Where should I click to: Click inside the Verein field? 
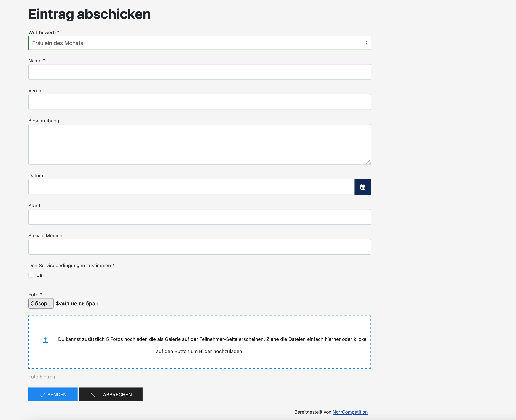pos(200,102)
